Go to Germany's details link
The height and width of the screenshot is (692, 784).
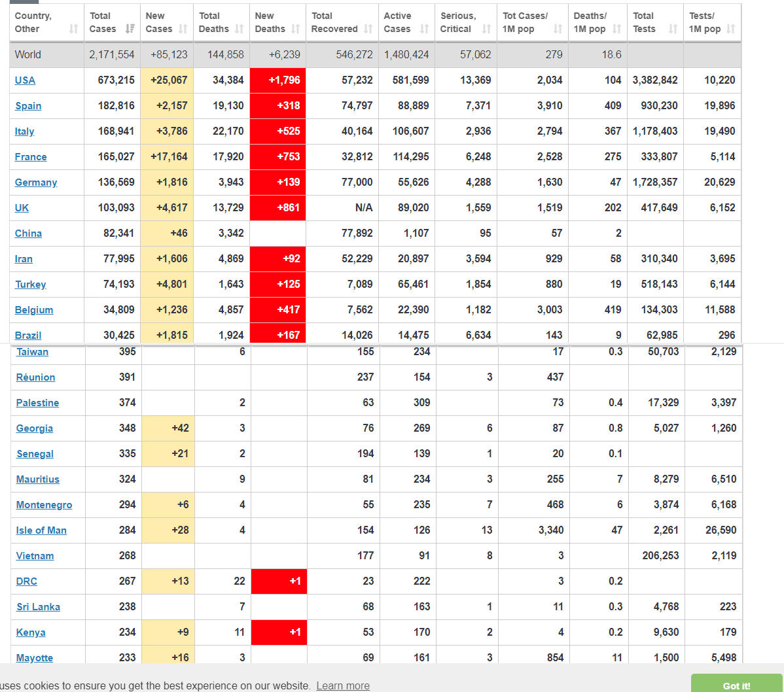tap(36, 182)
